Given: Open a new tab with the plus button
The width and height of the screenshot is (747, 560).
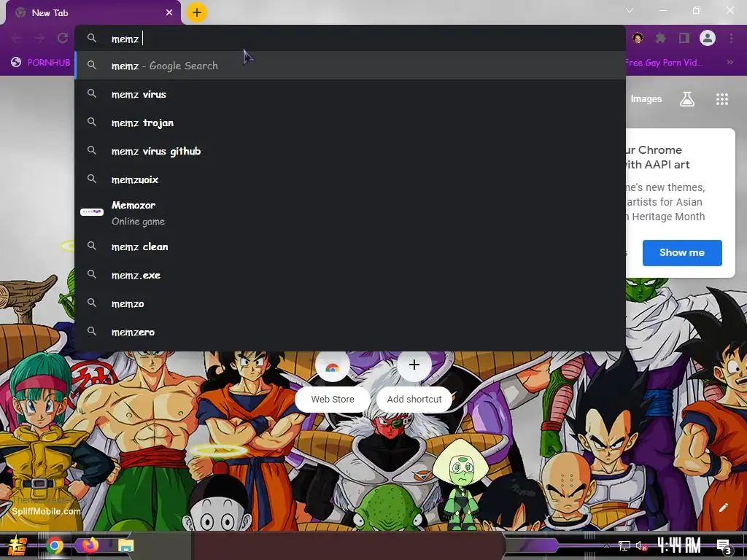Looking at the screenshot, I should tap(197, 12).
